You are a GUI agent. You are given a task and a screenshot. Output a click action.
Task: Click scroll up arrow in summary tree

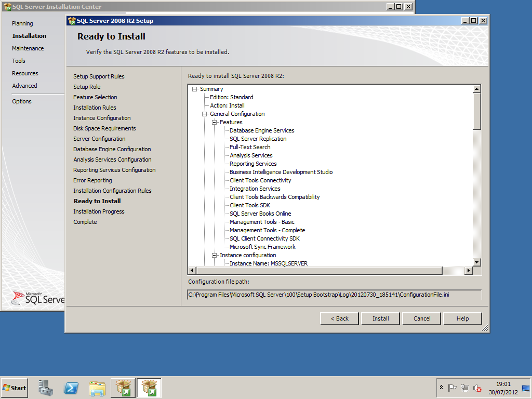tap(477, 89)
